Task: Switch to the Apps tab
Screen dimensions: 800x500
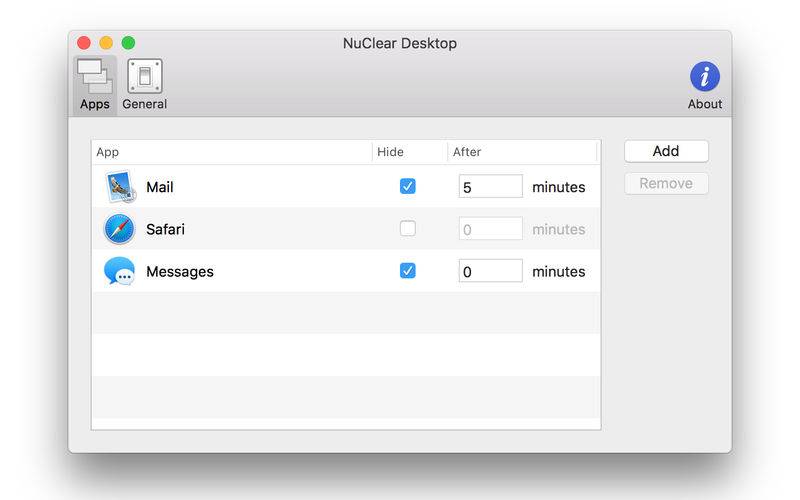Action: [95, 85]
